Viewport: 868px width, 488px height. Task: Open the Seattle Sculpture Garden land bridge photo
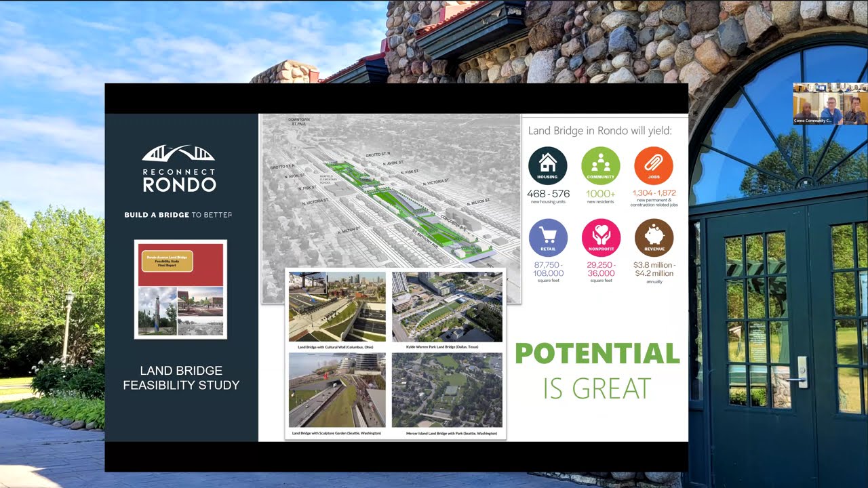337,390
